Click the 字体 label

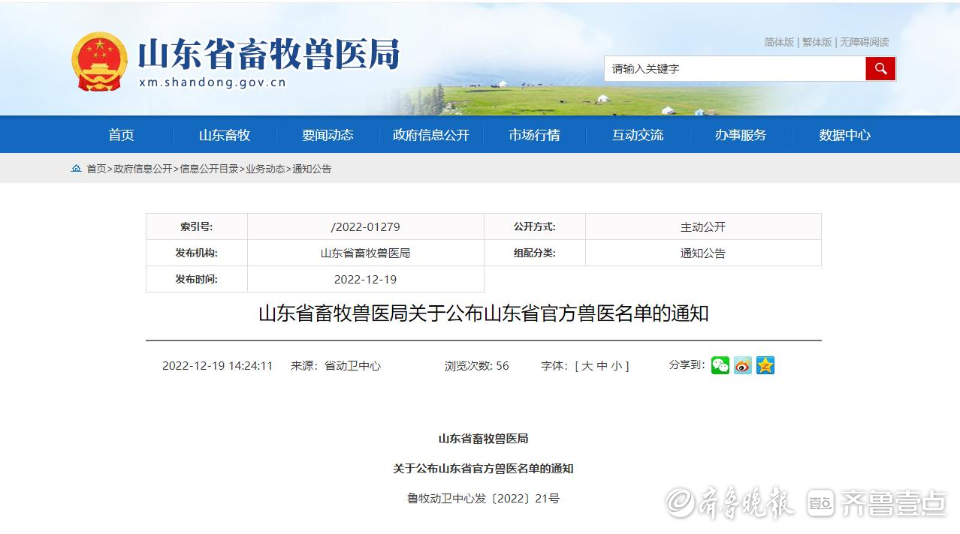pyautogui.click(x=553, y=366)
